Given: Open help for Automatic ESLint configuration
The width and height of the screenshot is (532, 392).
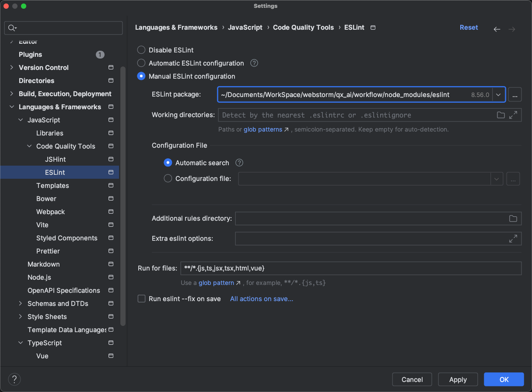Looking at the screenshot, I should point(254,63).
